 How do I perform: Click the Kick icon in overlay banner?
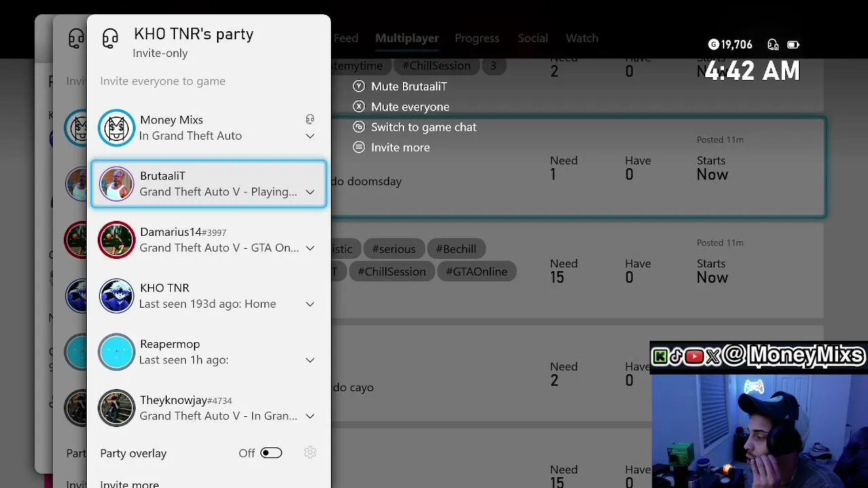659,357
